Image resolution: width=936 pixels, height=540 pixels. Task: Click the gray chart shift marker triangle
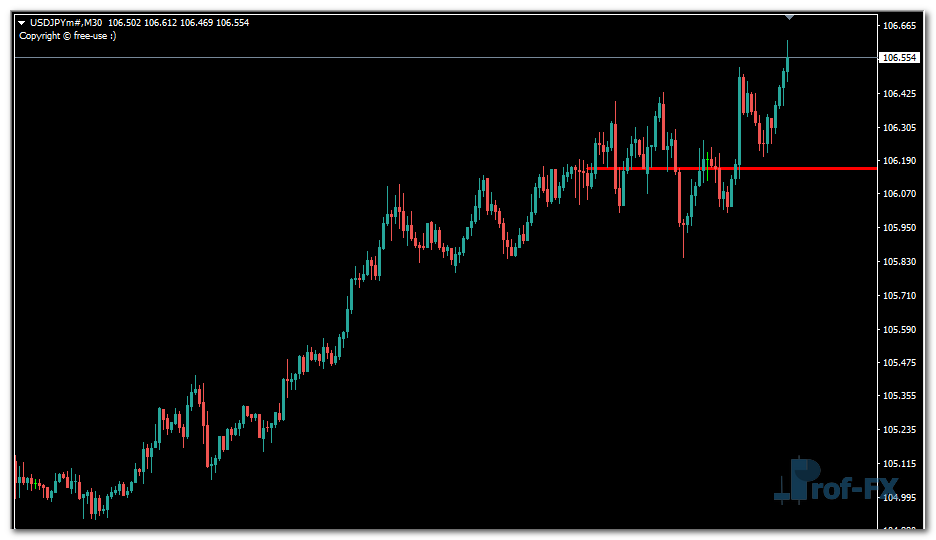click(789, 16)
